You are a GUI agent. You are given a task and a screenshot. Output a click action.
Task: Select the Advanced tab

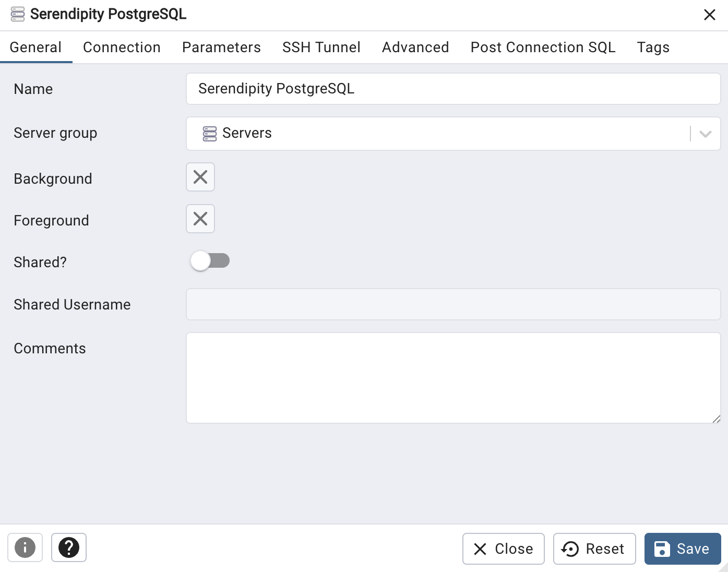pos(415,47)
